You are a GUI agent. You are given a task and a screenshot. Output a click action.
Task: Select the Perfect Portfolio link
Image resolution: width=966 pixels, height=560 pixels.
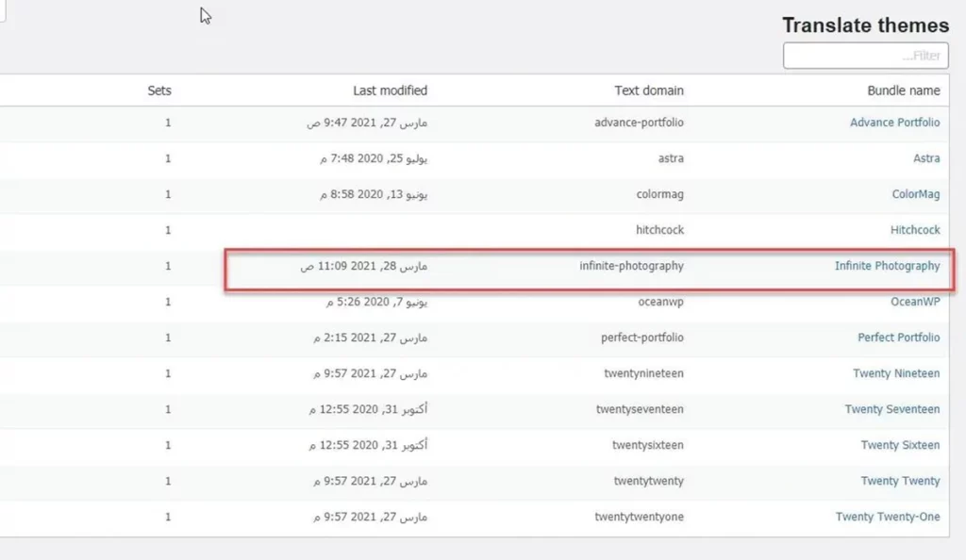tap(898, 338)
